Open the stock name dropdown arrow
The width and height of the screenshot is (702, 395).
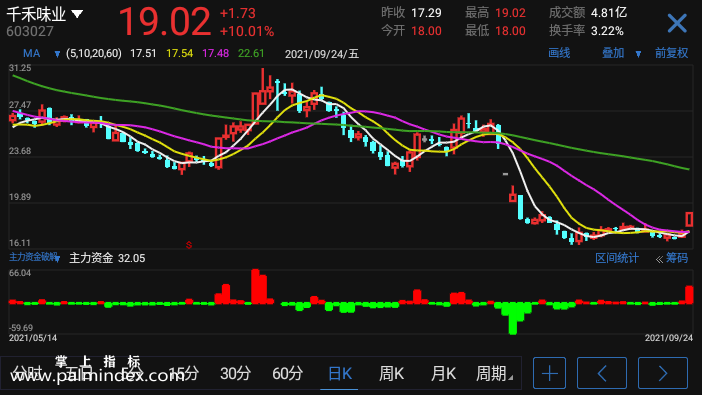pos(77,14)
